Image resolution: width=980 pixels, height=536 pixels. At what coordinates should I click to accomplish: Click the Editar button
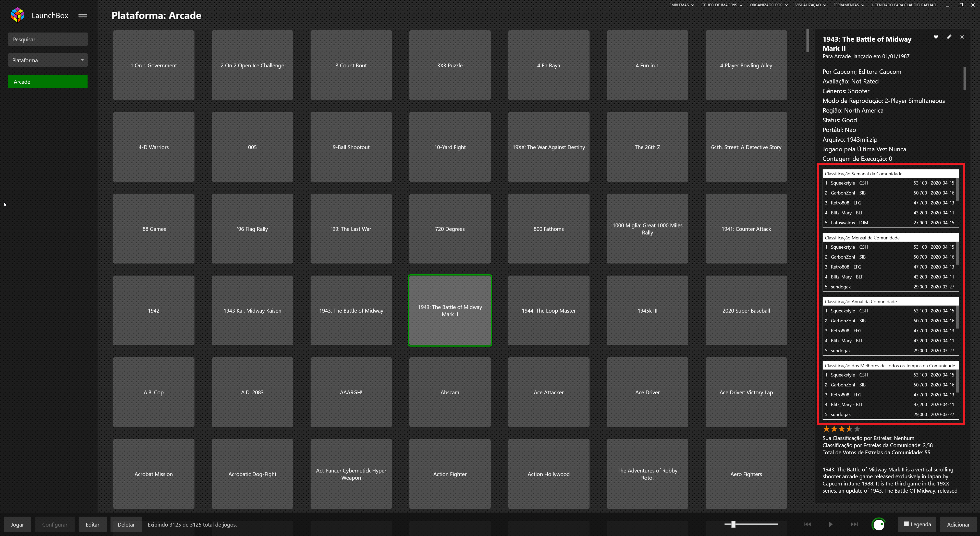(x=92, y=524)
